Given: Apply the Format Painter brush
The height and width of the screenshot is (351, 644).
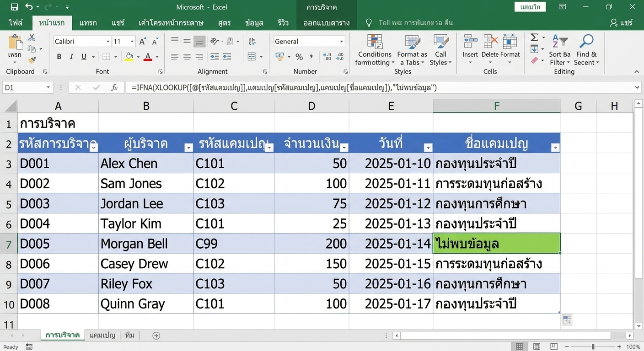Looking at the screenshot, I should pos(32,60).
